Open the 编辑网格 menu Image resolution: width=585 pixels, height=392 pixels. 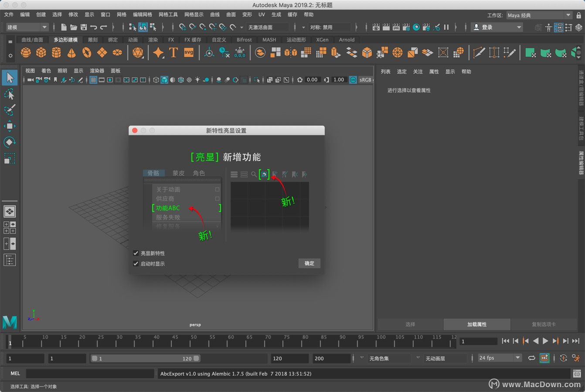[x=143, y=15]
